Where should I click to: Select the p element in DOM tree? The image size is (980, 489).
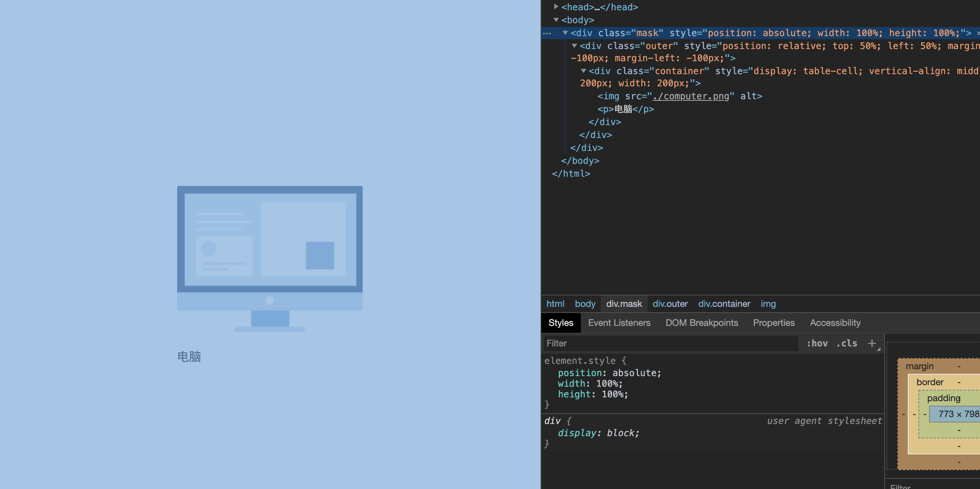tap(625, 109)
